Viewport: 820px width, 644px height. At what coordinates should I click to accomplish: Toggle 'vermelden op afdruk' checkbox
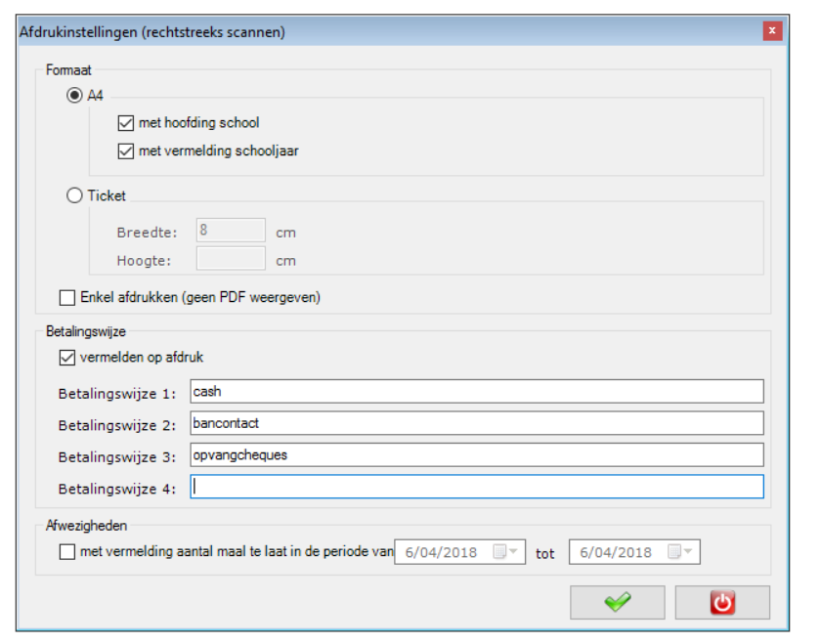(66, 358)
